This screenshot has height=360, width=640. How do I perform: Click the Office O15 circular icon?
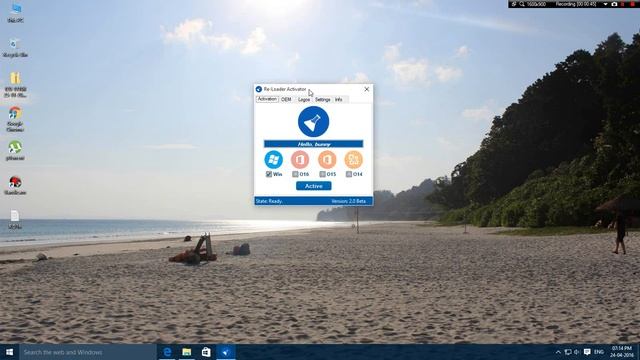(x=327, y=160)
